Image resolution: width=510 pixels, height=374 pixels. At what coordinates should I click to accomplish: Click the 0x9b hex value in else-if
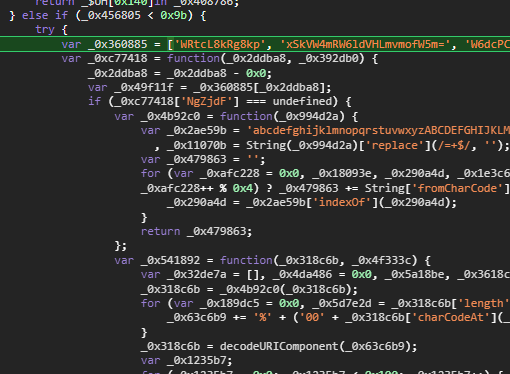173,15
